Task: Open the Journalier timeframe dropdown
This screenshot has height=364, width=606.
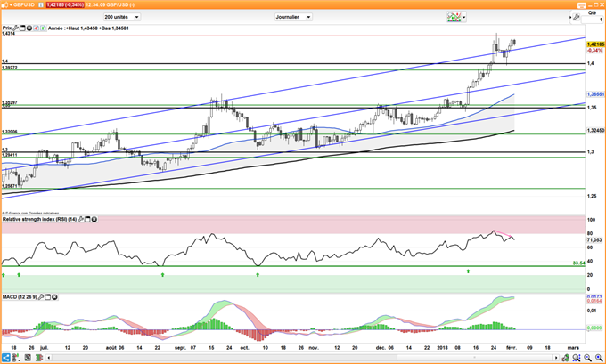Action: tap(293, 17)
